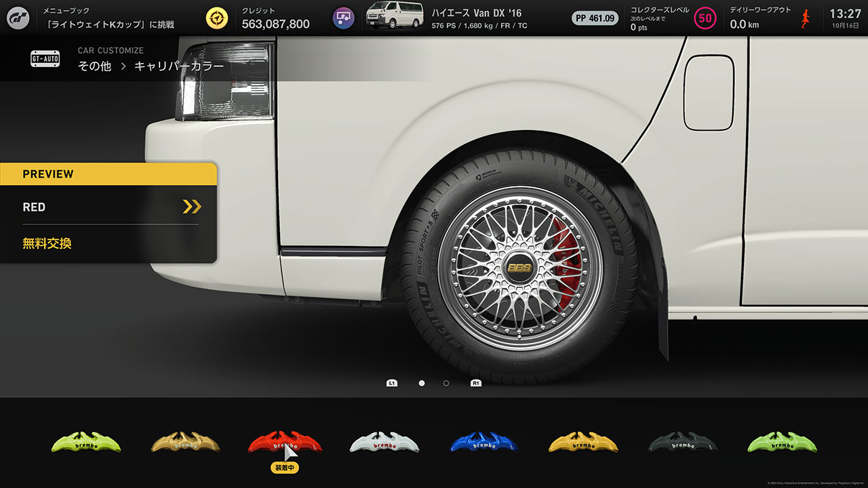Click the credits value 563,087,800
The width and height of the screenshot is (868, 488).
275,24
